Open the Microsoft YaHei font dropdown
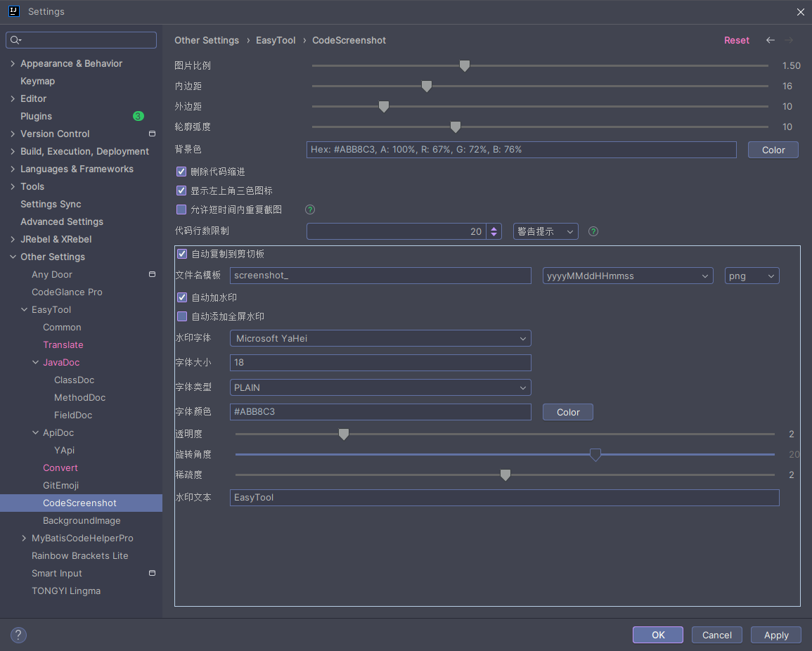 pos(380,338)
